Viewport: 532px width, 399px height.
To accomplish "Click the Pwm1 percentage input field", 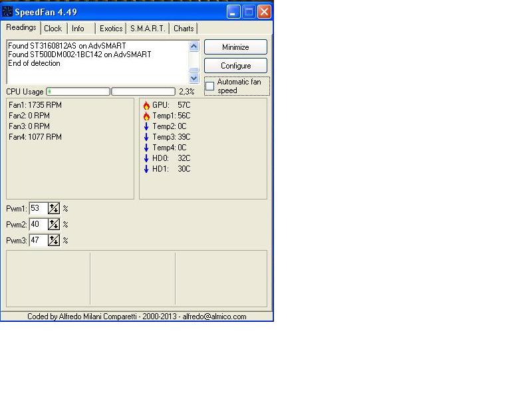I will pos(39,208).
